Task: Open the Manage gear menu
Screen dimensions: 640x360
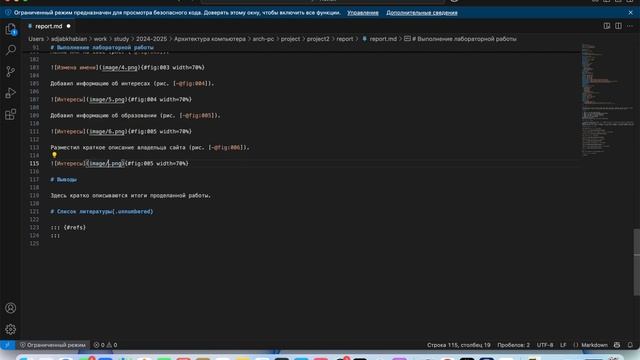Action: click(11, 329)
